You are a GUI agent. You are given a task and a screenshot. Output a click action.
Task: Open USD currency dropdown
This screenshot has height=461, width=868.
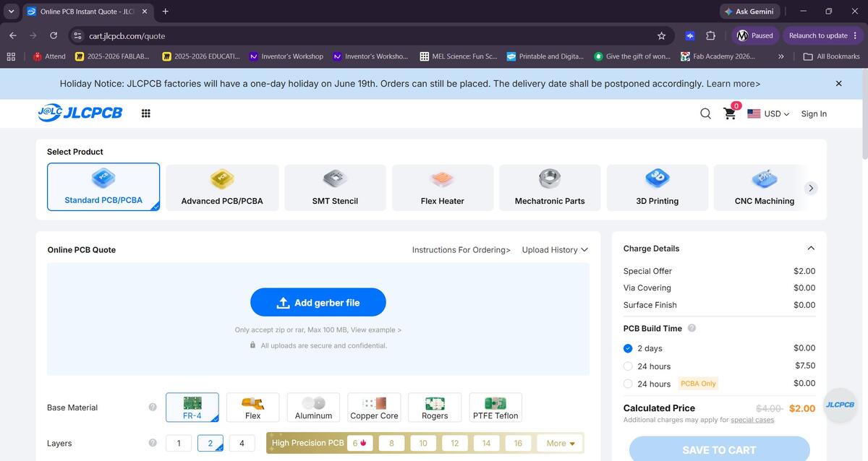[x=768, y=113]
